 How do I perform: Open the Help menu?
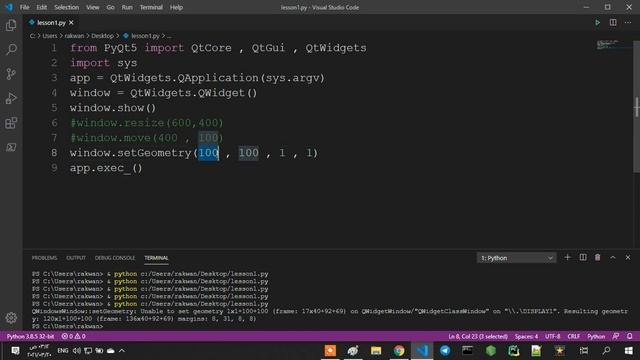pos(176,7)
